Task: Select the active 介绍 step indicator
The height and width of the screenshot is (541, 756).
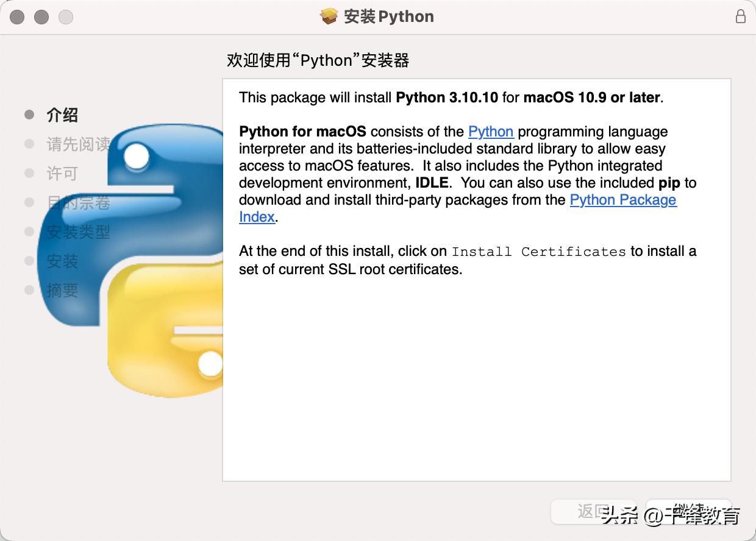Action: click(60, 115)
